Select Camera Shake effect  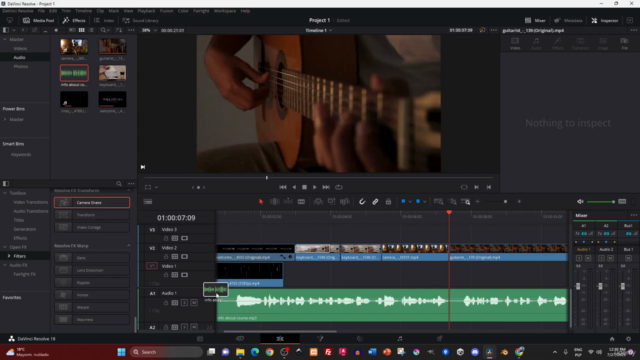point(92,202)
